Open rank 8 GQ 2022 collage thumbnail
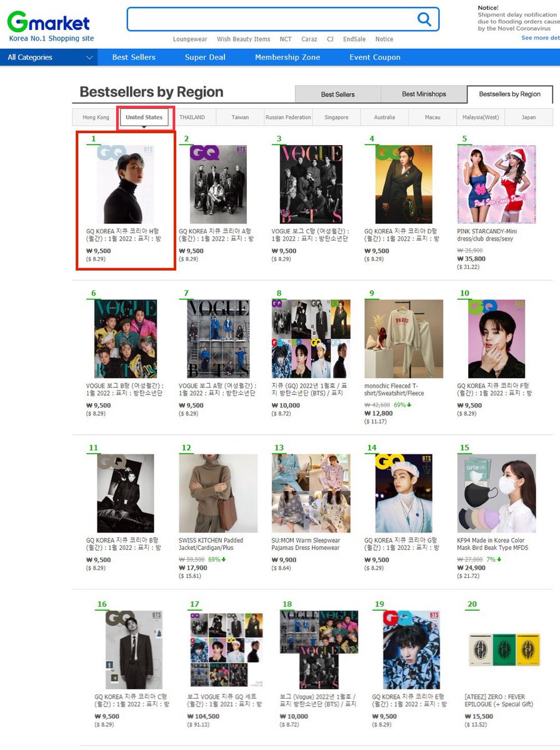 coord(311,339)
